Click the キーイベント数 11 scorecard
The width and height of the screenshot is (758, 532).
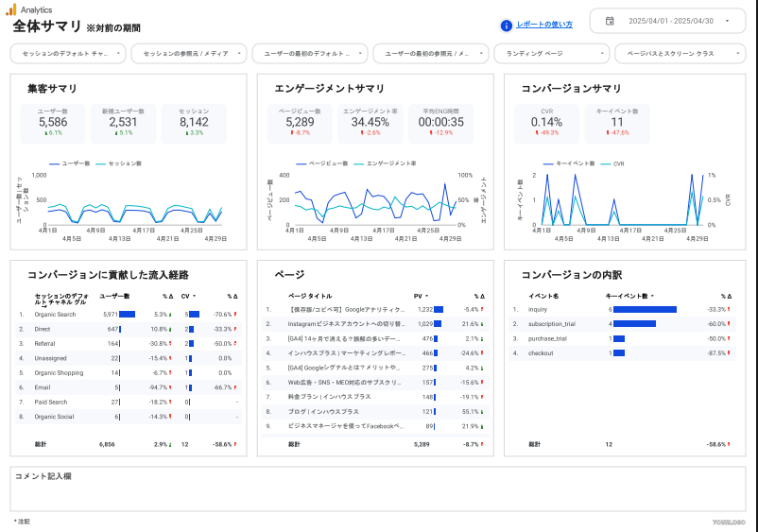pyautogui.click(x=617, y=124)
